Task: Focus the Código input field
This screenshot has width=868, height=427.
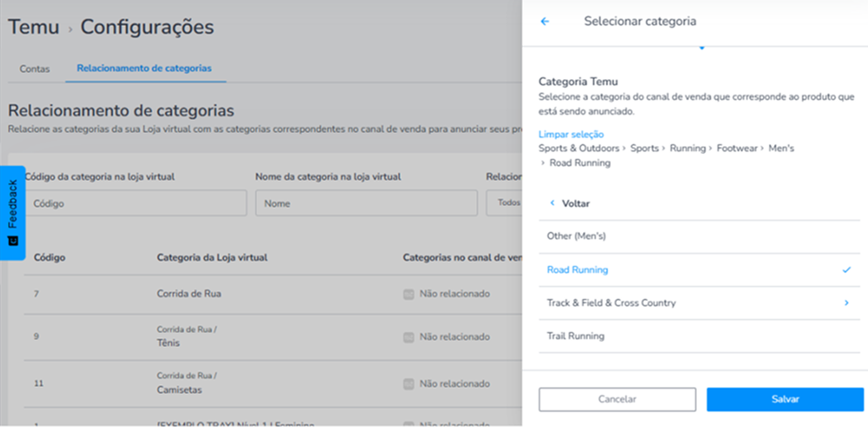Action: click(x=136, y=203)
